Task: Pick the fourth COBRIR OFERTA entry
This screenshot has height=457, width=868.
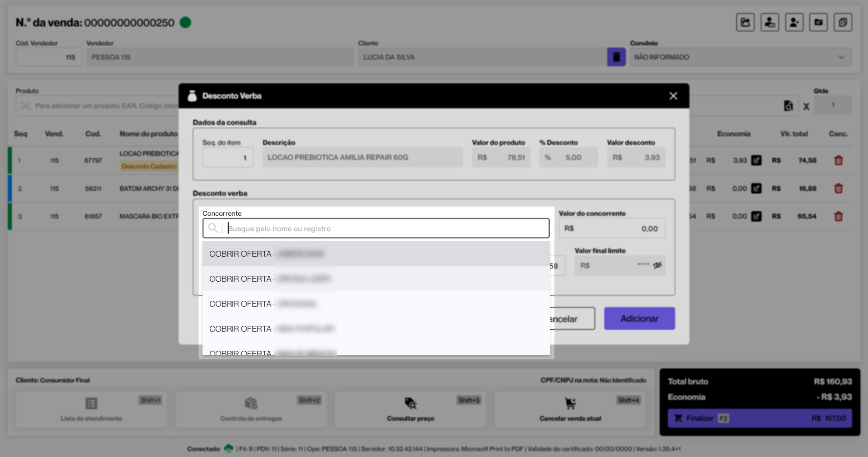Action: click(375, 329)
